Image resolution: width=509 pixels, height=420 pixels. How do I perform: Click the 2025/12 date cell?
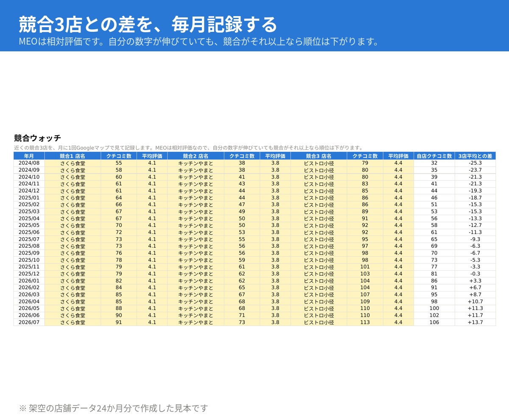tap(29, 274)
